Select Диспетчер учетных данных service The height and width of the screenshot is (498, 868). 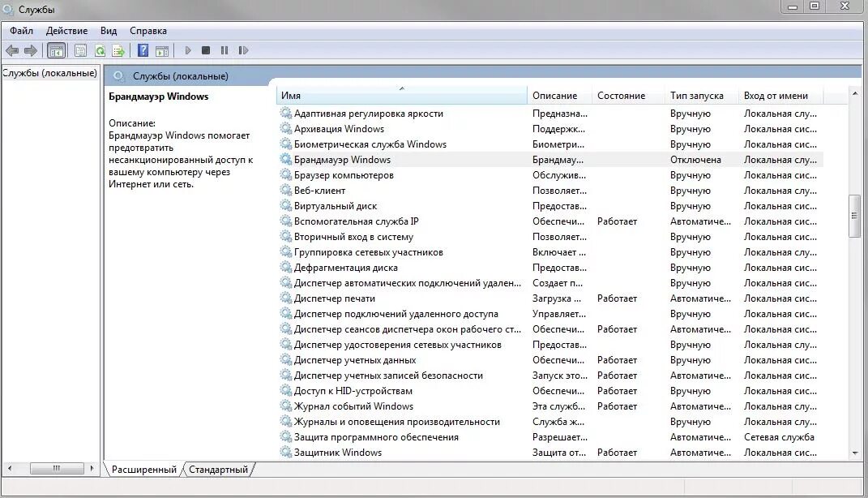tap(551, 360)
